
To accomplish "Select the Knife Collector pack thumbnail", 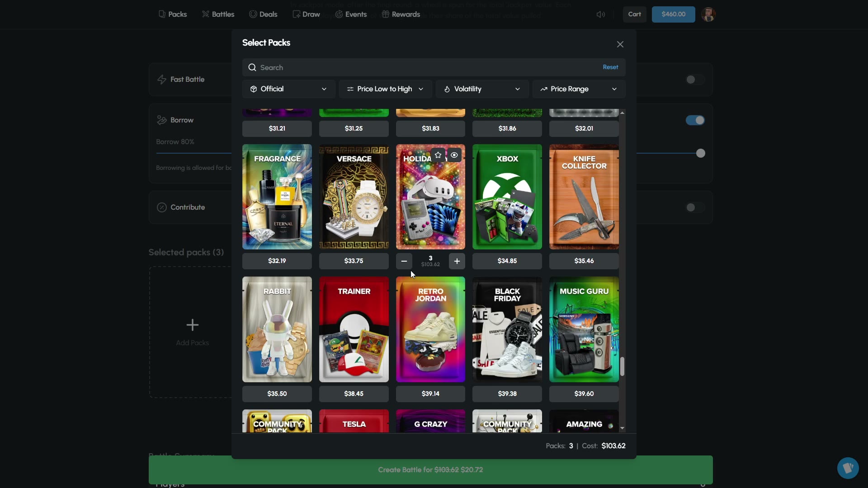I will click(x=584, y=197).
